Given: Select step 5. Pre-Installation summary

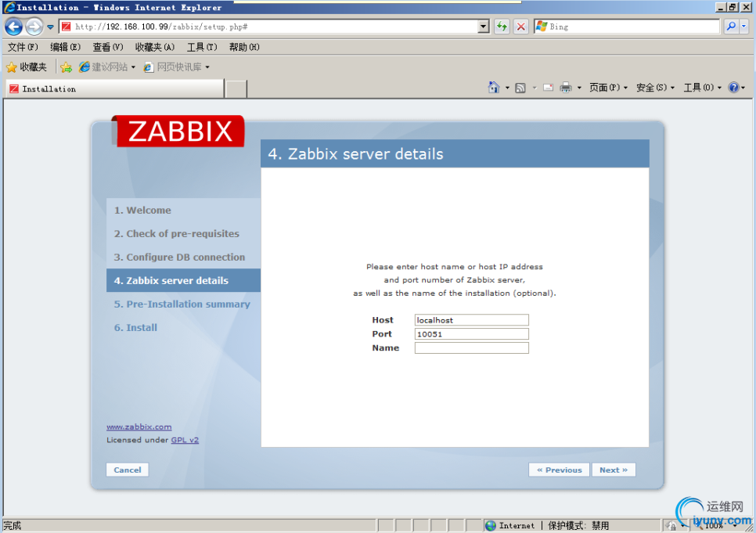Looking at the screenshot, I should pos(182,304).
